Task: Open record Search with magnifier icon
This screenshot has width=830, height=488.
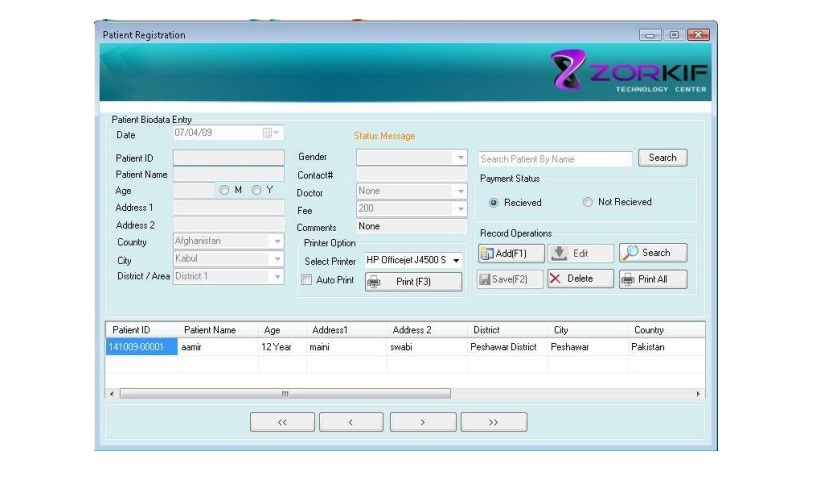Action: [653, 253]
